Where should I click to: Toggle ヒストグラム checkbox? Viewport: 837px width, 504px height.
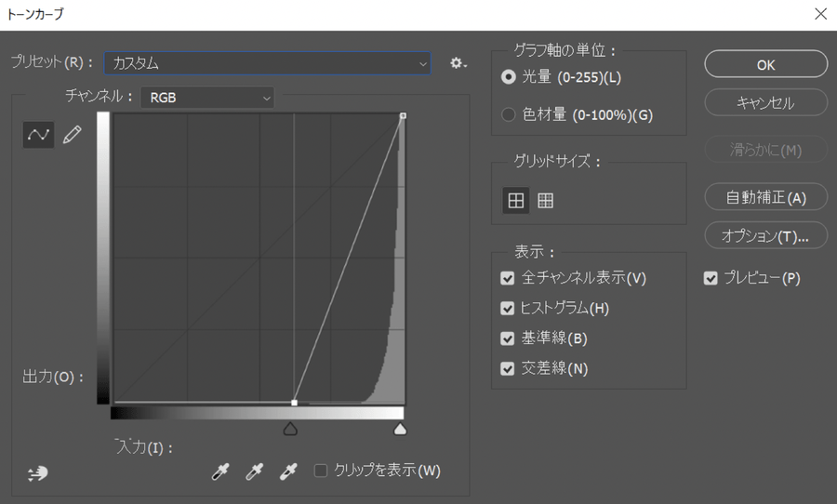click(x=507, y=308)
